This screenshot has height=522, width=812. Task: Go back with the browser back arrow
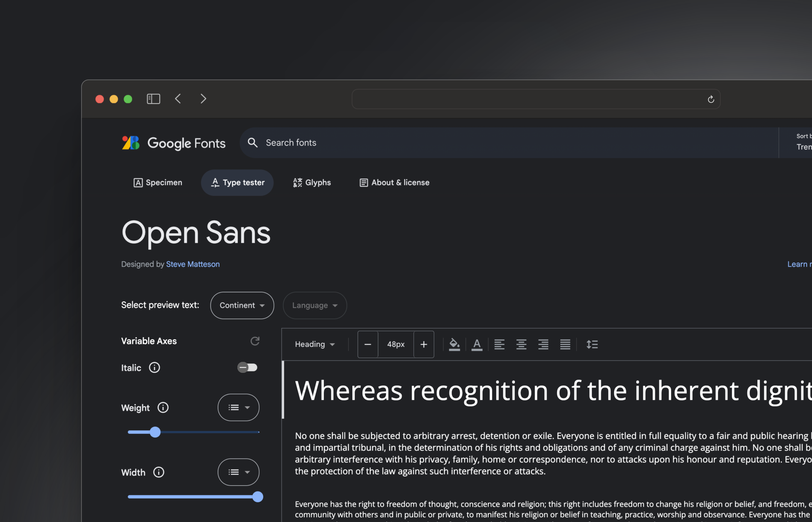pyautogui.click(x=178, y=99)
